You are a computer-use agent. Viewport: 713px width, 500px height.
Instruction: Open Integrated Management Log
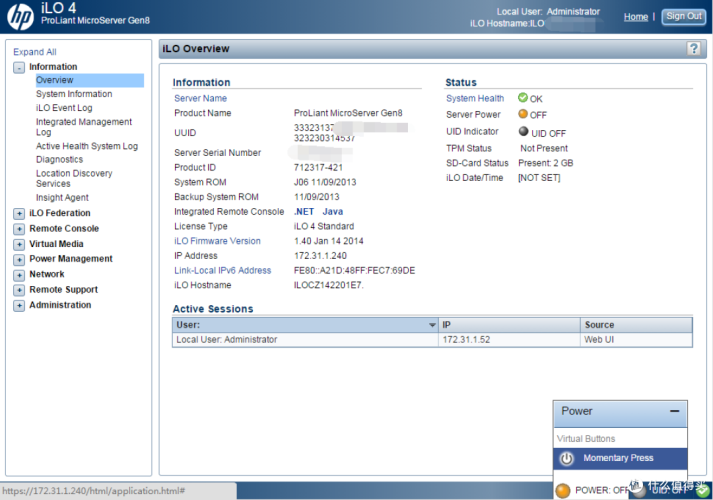point(84,127)
